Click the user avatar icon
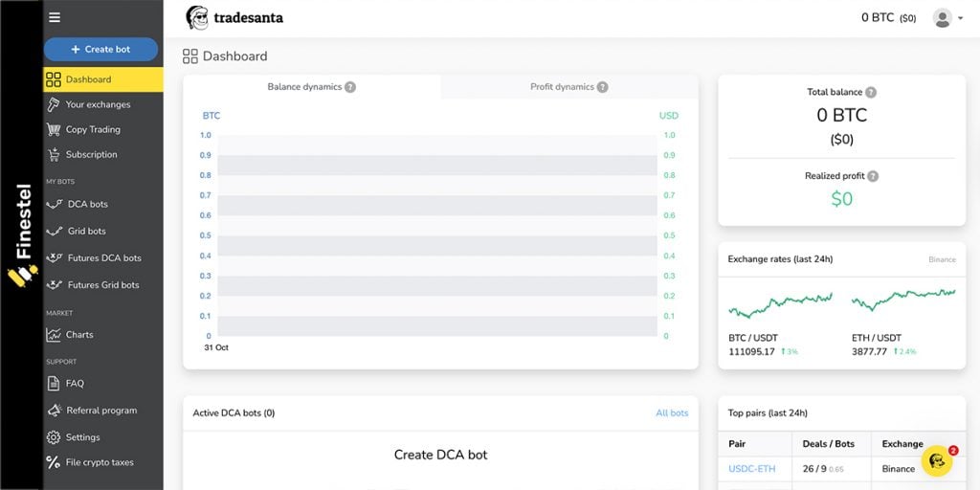Screen dimensions: 980x490 [943, 17]
